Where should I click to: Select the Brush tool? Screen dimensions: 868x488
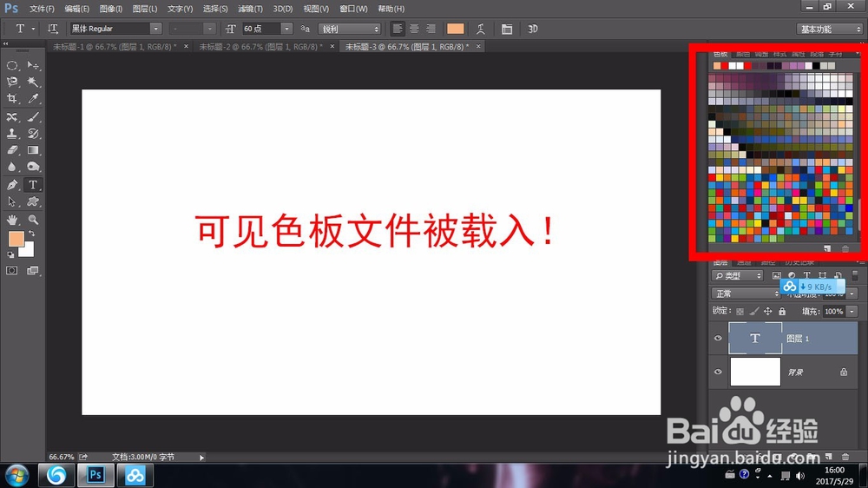33,117
